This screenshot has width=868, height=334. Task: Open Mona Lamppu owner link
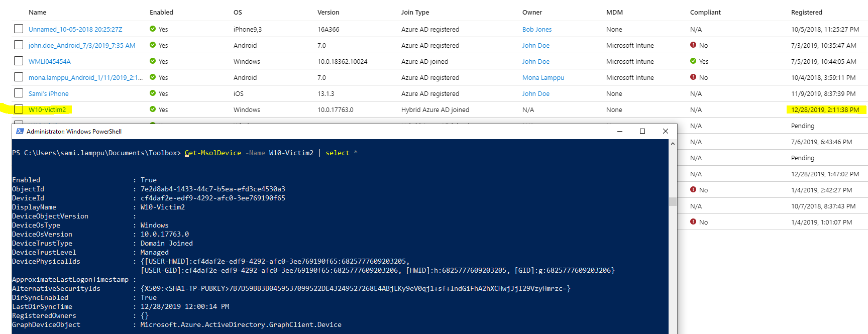[543, 78]
